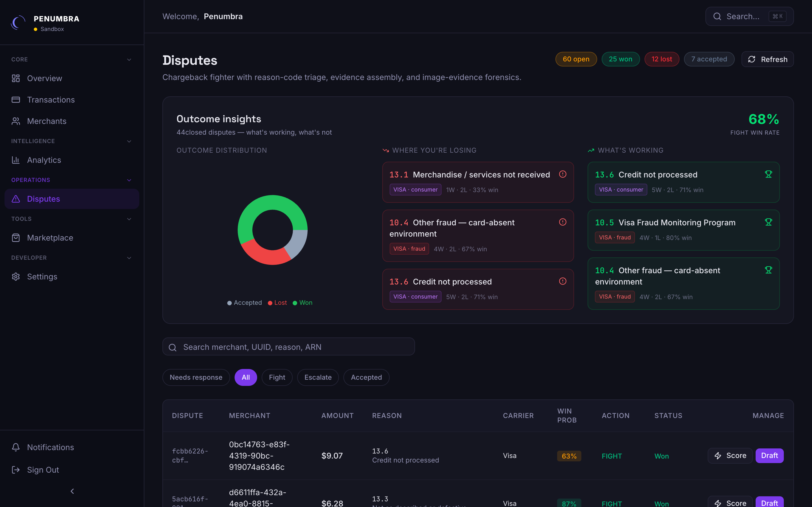Select the Fight filter tab

point(277,377)
